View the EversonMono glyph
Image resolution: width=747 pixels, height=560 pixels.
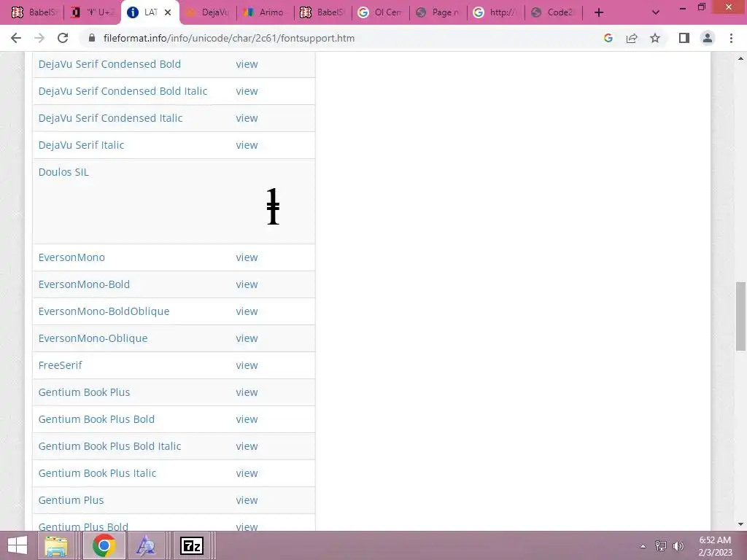(247, 257)
